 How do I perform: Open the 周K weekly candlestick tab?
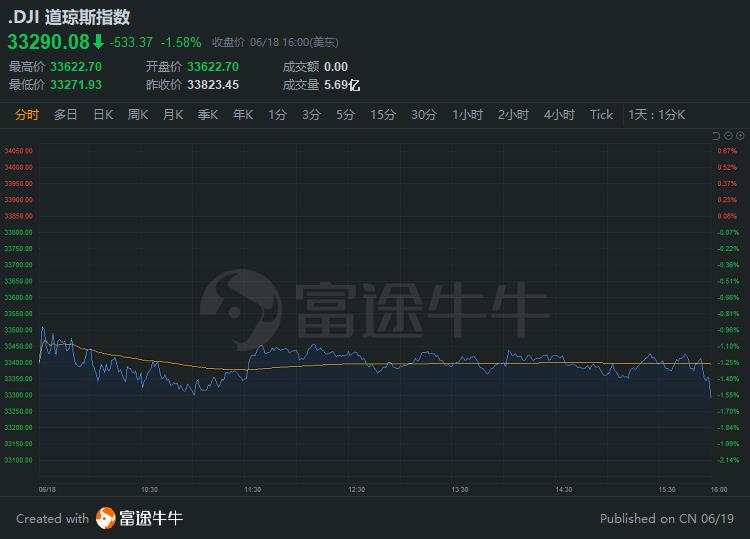[138, 115]
